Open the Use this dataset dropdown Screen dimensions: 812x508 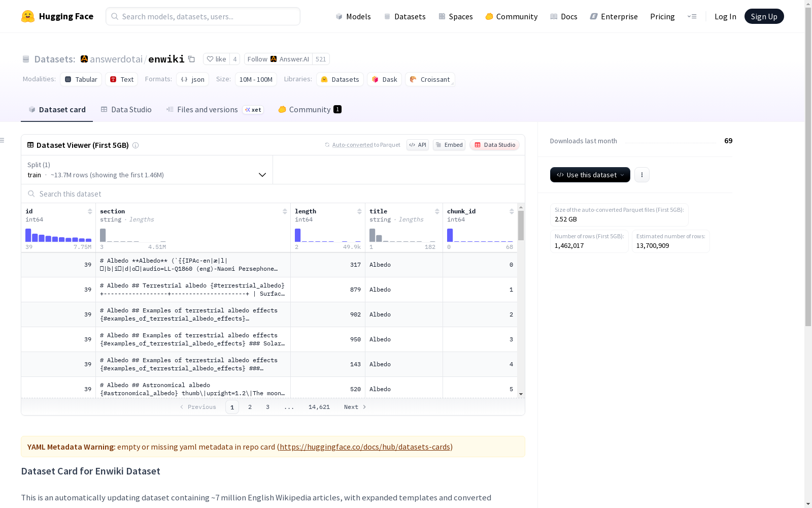590,175
